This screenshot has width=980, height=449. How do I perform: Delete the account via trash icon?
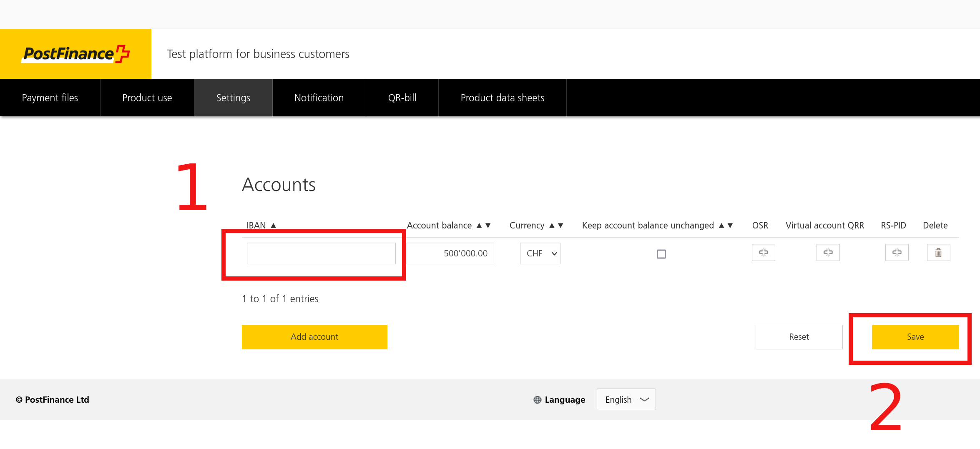938,253
